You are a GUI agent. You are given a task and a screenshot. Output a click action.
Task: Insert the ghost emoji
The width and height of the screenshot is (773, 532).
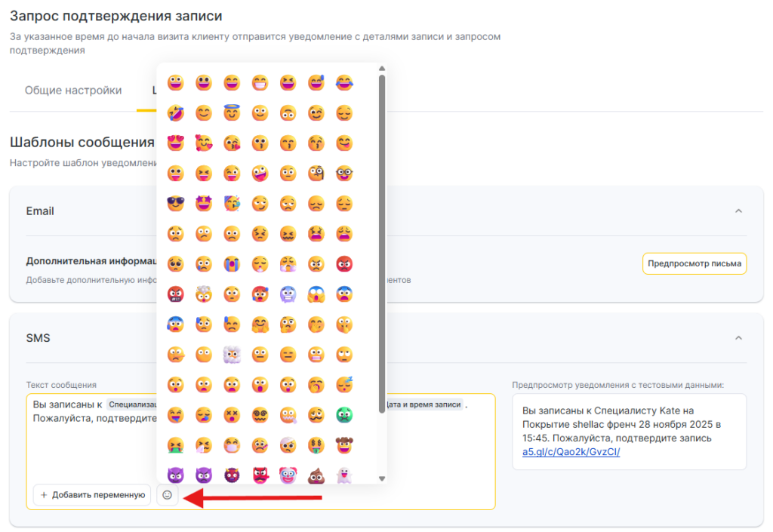pos(344,475)
